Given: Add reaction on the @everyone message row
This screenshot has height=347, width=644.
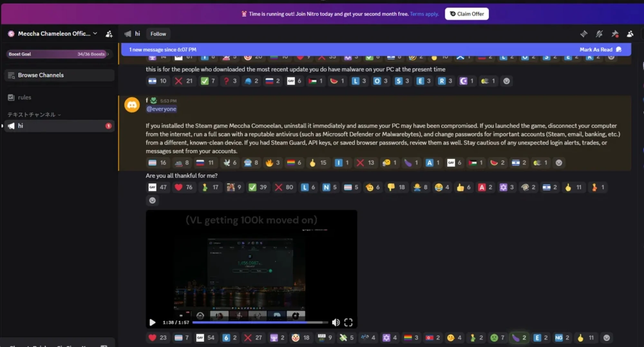Looking at the screenshot, I should [x=559, y=163].
